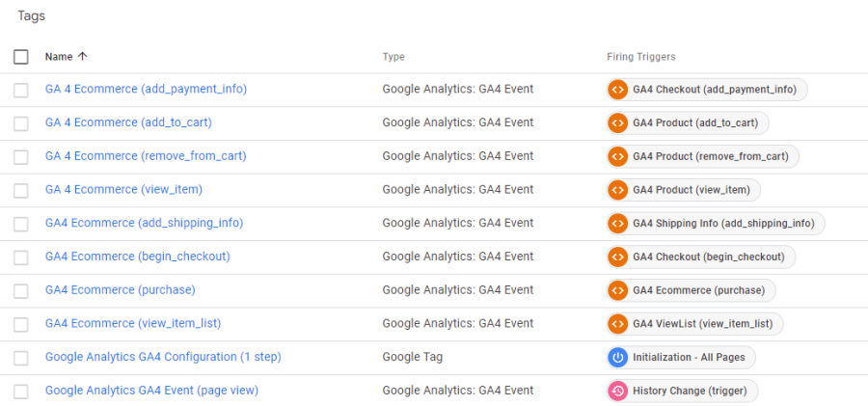Open the GA4 Ecommerce (purchase) tag link
The image size is (868, 406).
click(120, 290)
